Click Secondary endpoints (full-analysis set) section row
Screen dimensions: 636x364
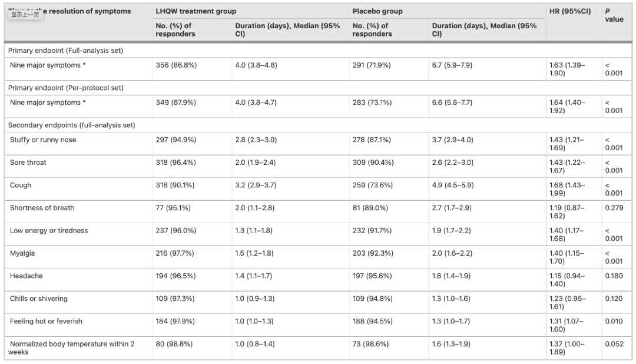coord(318,125)
